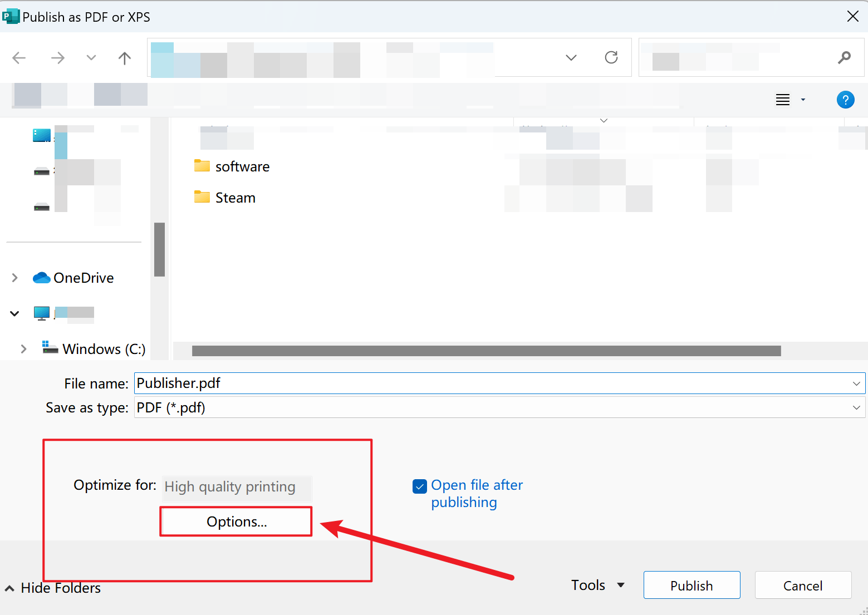This screenshot has width=868, height=615.
Task: Collapse the This PC tree node
Action: tap(15, 313)
